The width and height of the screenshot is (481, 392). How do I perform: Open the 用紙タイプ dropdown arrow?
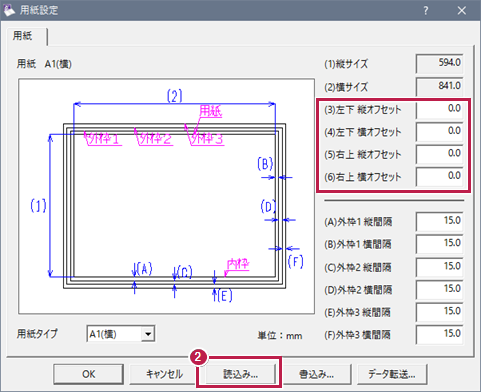147,334
